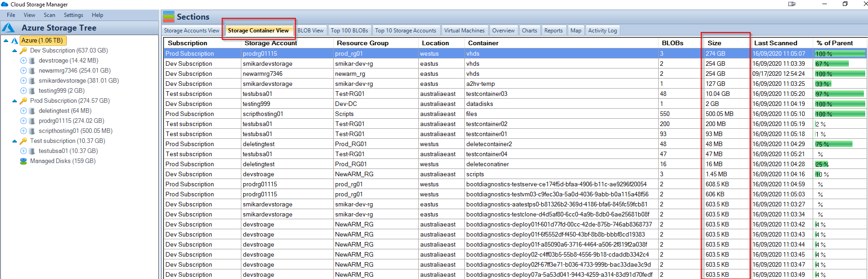868x279 pixels.
Task: Collapse the Azure (1.06 TB) root node
Action: pos(6,41)
